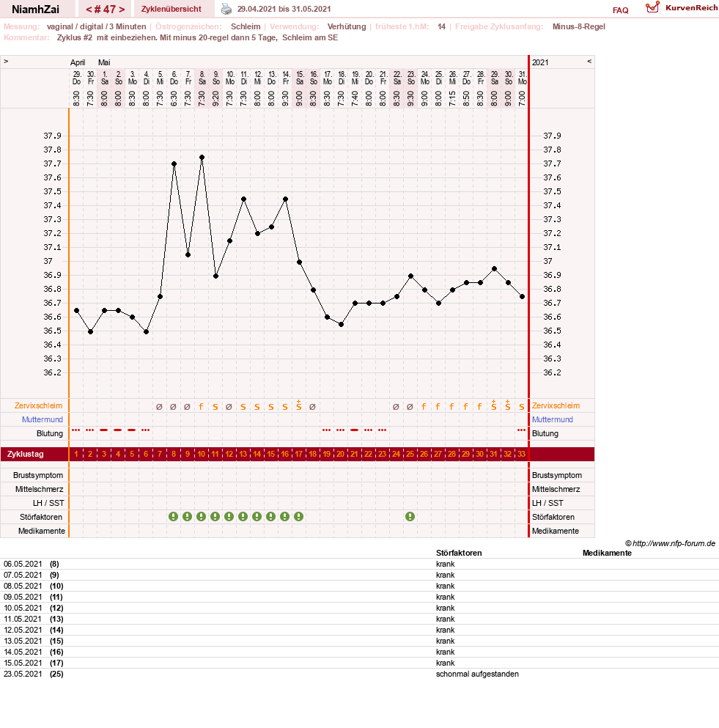Click the left Mittelschmerz row label
Image resolution: width=719 pixels, height=728 pixels.
[39, 489]
